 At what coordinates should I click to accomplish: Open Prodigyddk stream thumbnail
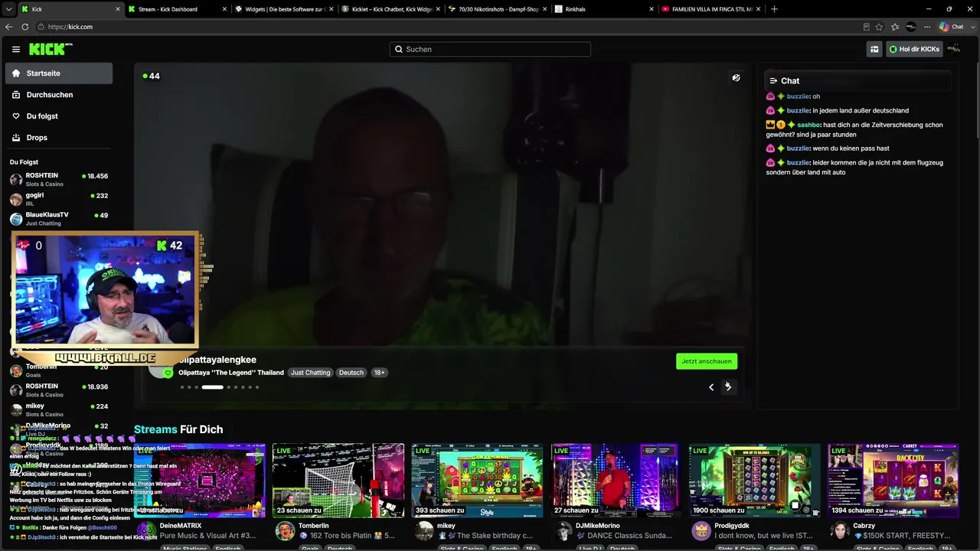pos(754,480)
